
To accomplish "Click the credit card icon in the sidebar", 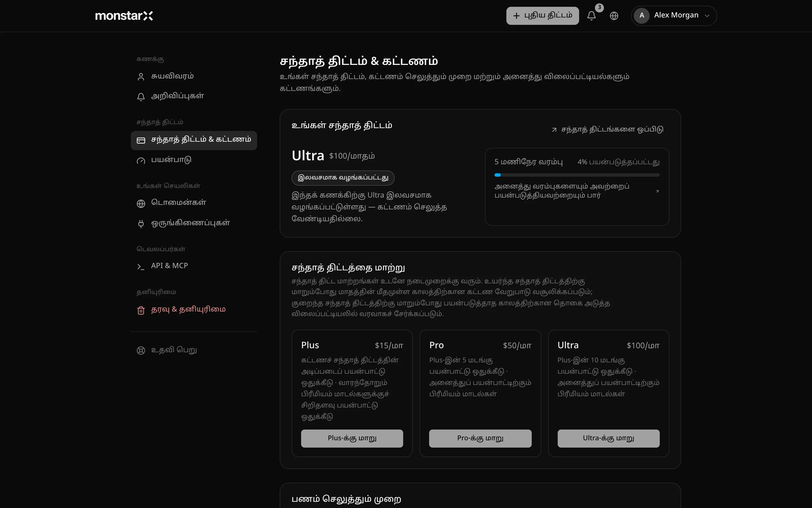I will pos(141,141).
